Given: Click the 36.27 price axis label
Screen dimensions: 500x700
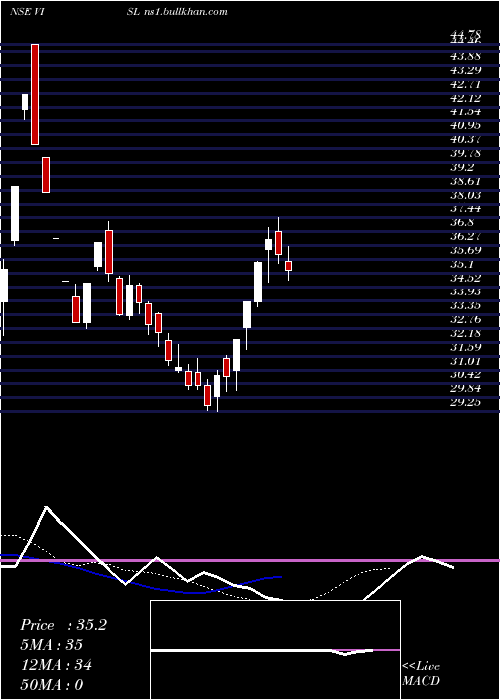Looking at the screenshot, I should [465, 237].
